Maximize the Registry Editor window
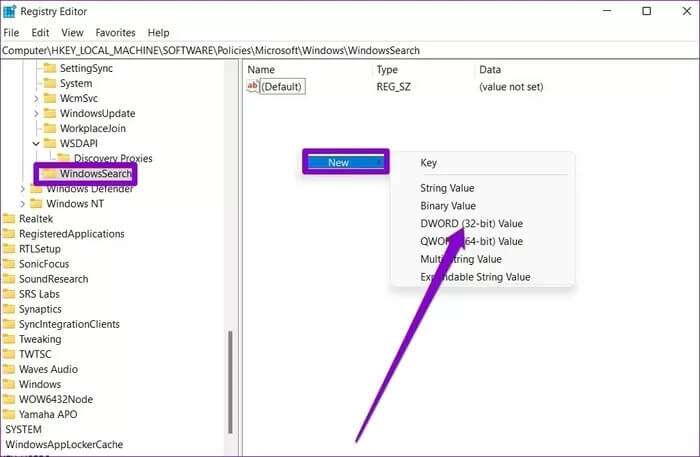Viewport: 700px width, 457px height. [646, 11]
